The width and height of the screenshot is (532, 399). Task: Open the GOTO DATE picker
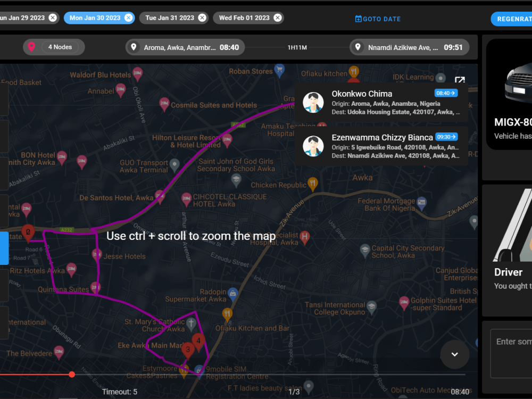(378, 19)
